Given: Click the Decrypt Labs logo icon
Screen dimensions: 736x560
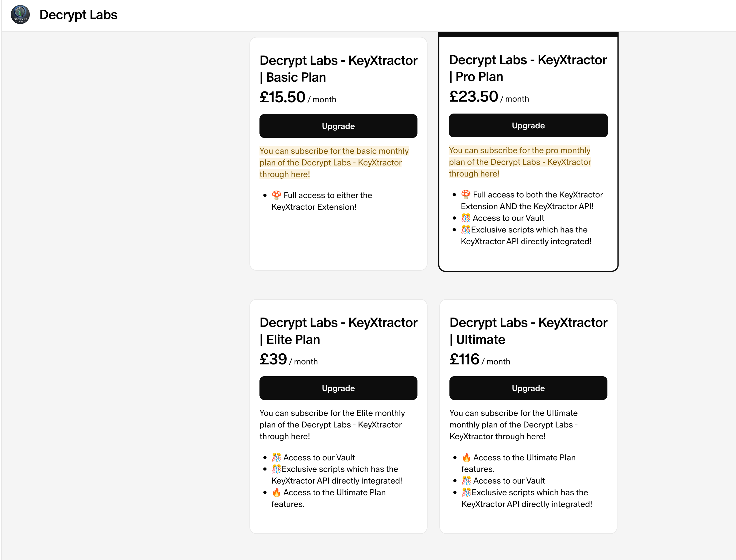Looking at the screenshot, I should point(20,15).
